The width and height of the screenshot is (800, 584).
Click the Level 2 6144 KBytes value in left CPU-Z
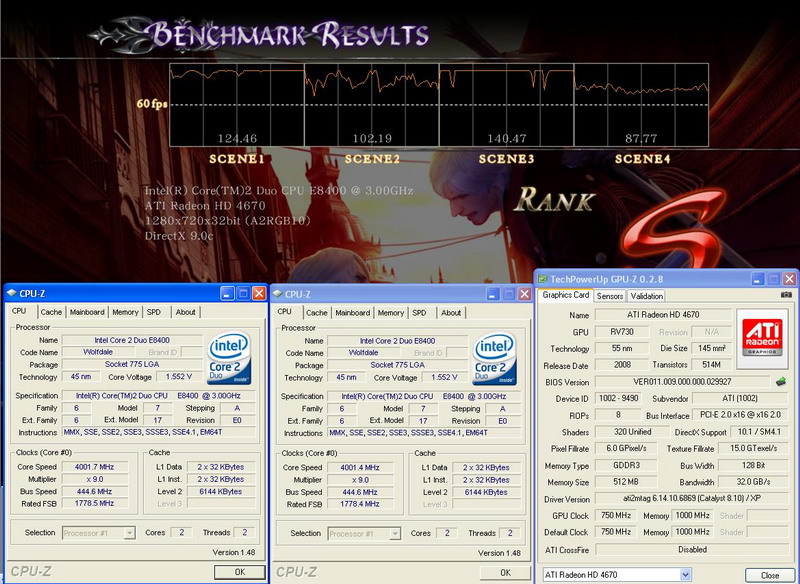coord(220,491)
